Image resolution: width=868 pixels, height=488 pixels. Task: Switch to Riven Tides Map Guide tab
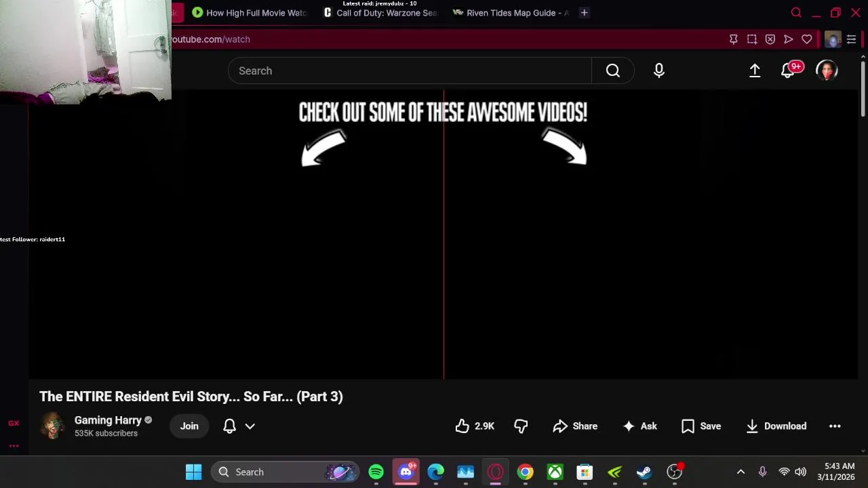click(x=511, y=13)
